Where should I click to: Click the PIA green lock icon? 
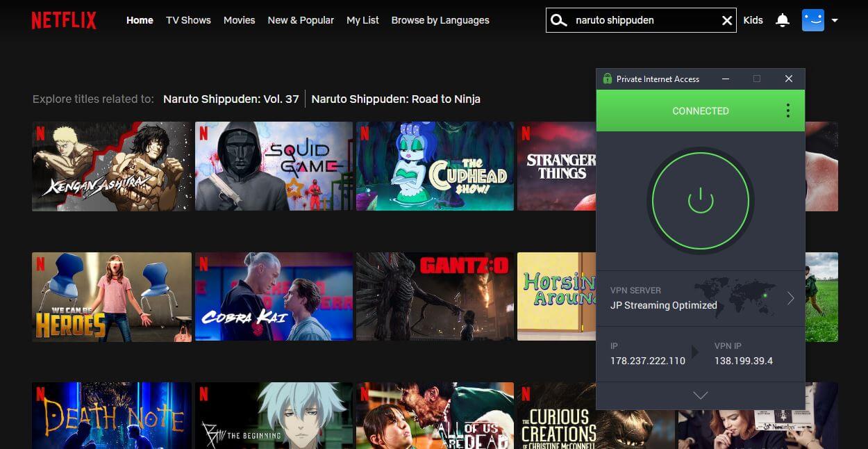point(608,79)
